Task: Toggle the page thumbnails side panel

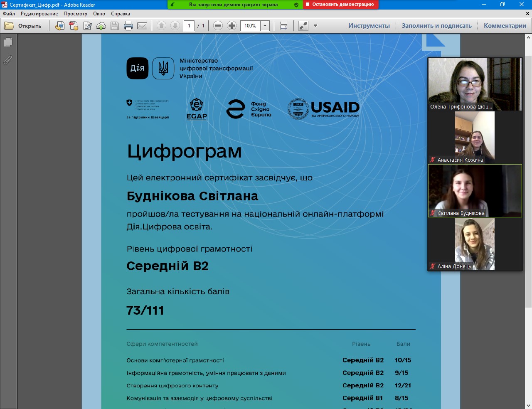Action: tap(8, 42)
